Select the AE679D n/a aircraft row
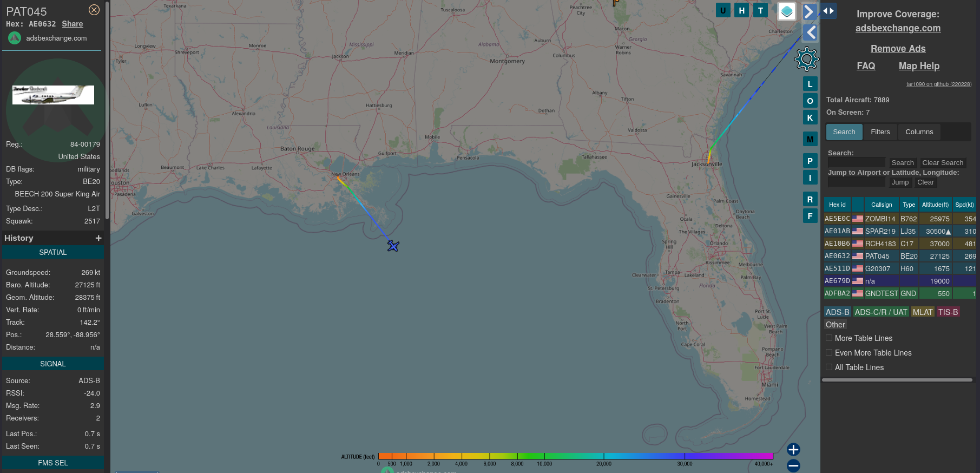Viewport: 980px width, 473px height. [900, 281]
